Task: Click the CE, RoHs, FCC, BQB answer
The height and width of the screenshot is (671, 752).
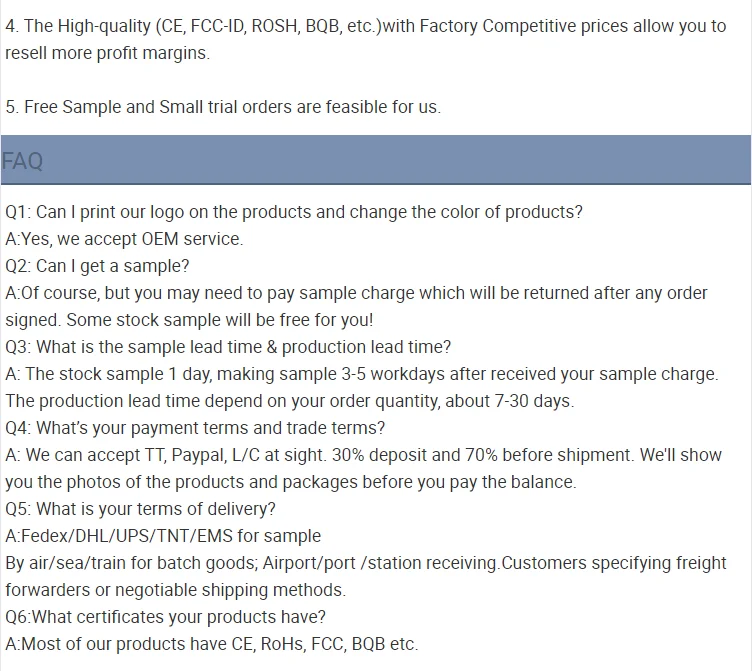Action: pos(212,644)
